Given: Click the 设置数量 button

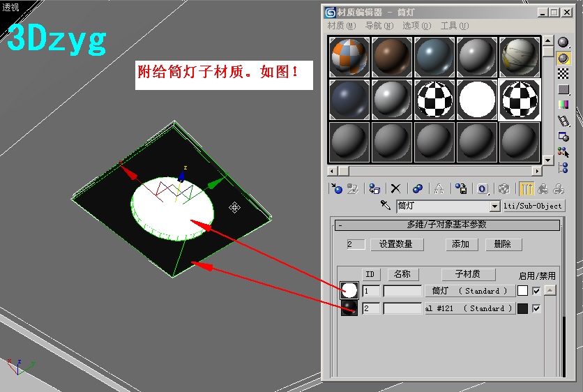Looking at the screenshot, I should [396, 244].
